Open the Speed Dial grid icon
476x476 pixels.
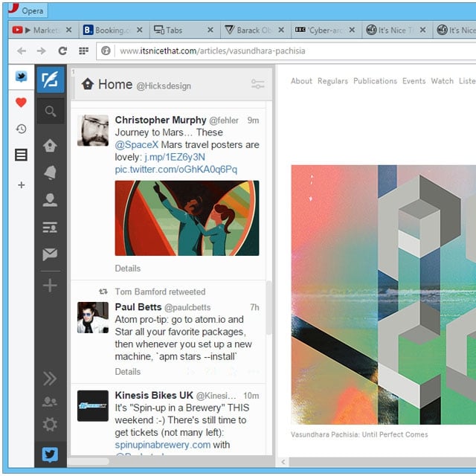click(84, 51)
